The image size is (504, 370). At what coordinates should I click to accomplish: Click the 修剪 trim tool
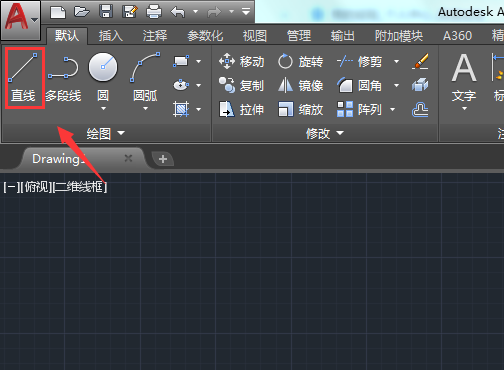point(360,62)
